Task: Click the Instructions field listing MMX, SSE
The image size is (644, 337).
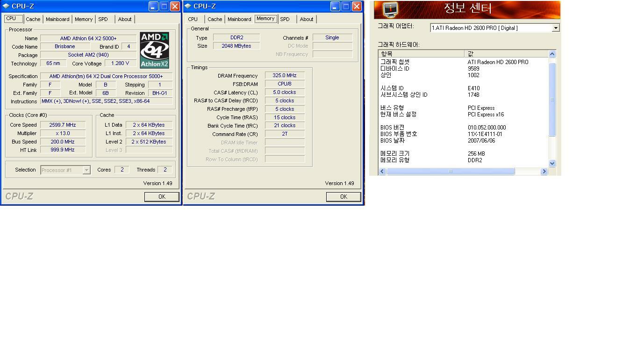Action: 106,101
